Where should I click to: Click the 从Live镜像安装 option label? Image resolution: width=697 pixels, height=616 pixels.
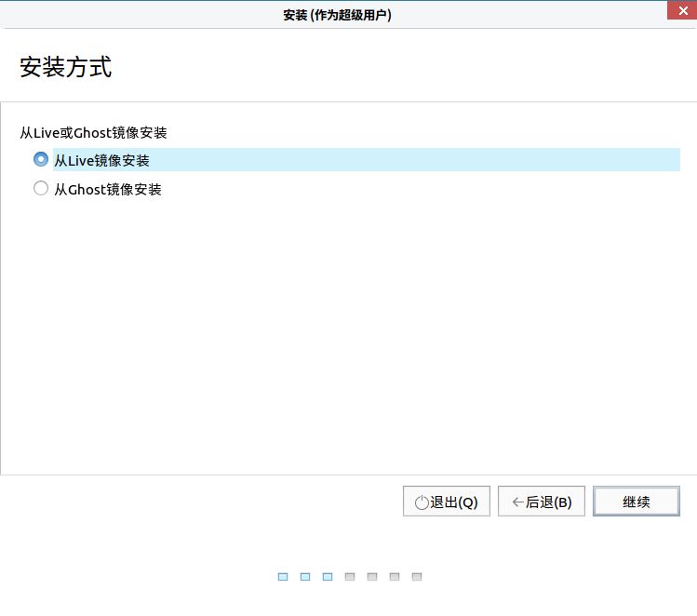[x=101, y=160]
